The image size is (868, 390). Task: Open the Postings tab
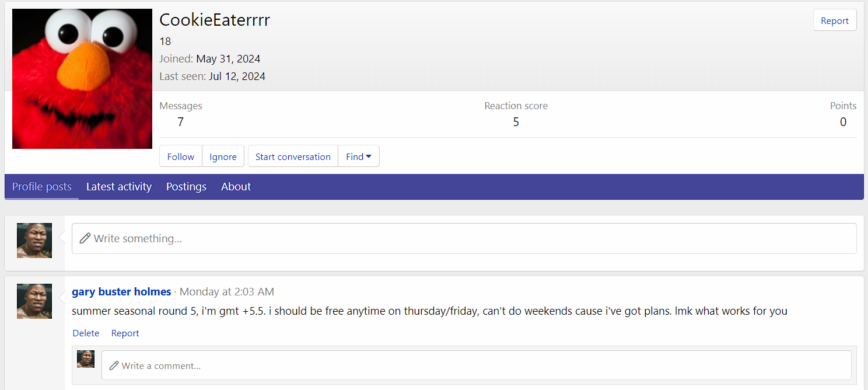pos(186,187)
